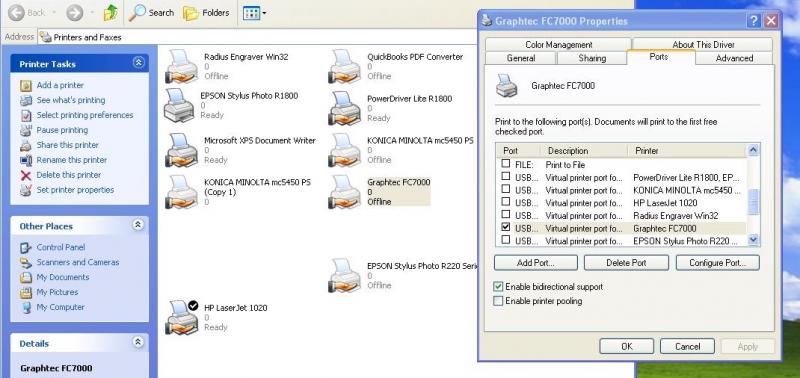Click port list scroll up arrow

coord(753,150)
